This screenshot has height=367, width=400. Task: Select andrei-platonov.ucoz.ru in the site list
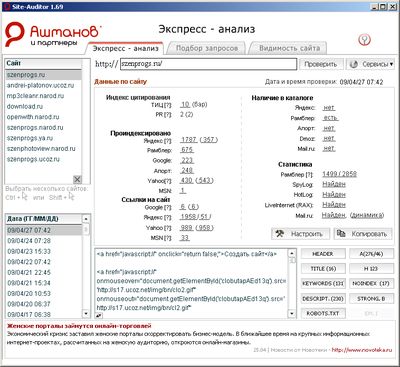point(43,85)
